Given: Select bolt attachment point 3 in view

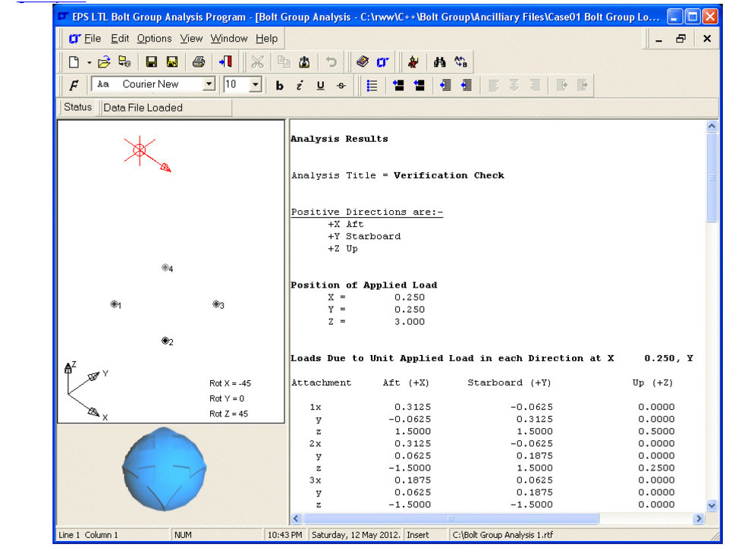Looking at the screenshot, I should tap(217, 304).
